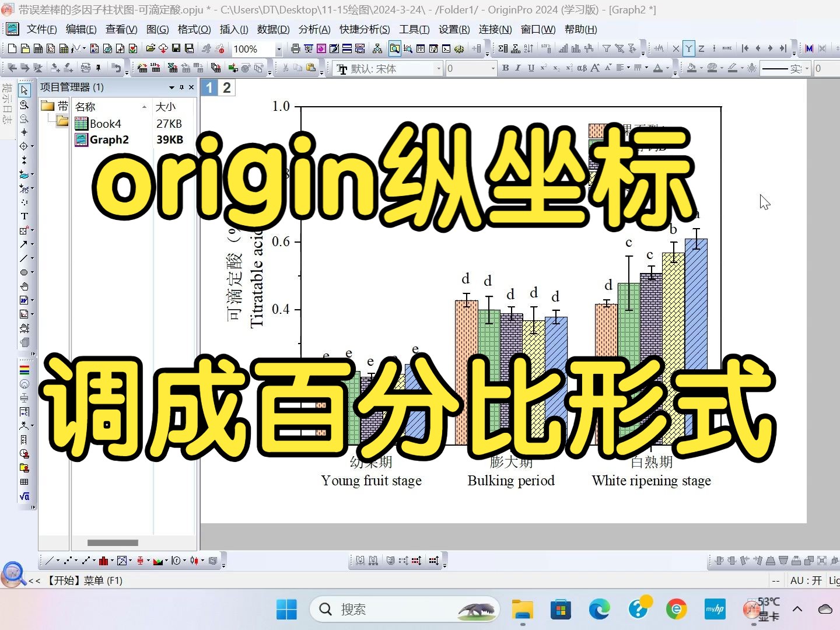Set column as X icon
The image size is (840, 630).
tap(676, 48)
